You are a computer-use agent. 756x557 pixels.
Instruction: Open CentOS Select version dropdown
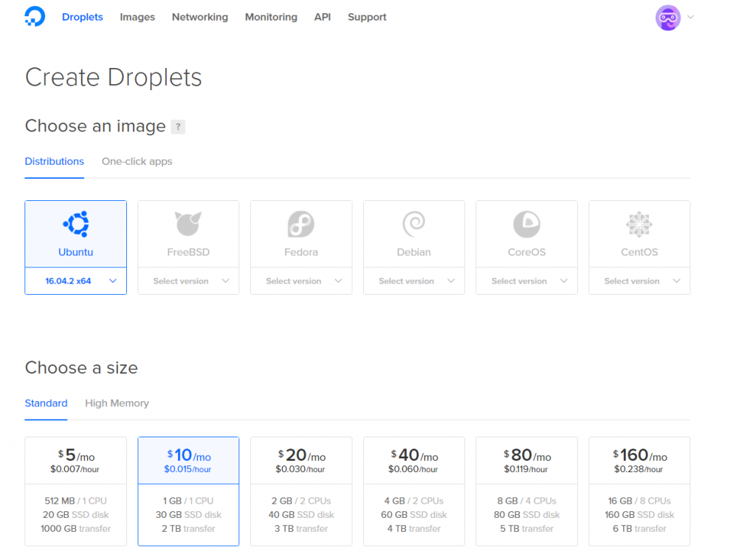click(639, 281)
